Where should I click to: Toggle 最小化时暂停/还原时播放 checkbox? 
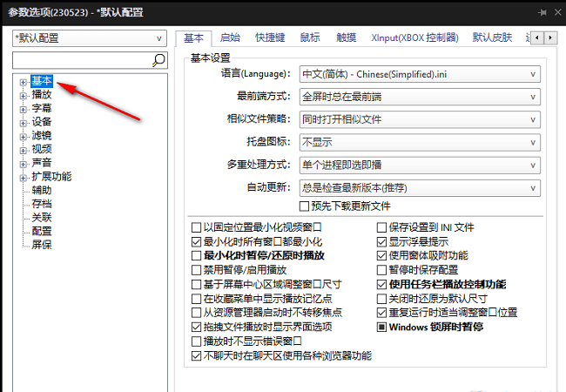pos(196,256)
